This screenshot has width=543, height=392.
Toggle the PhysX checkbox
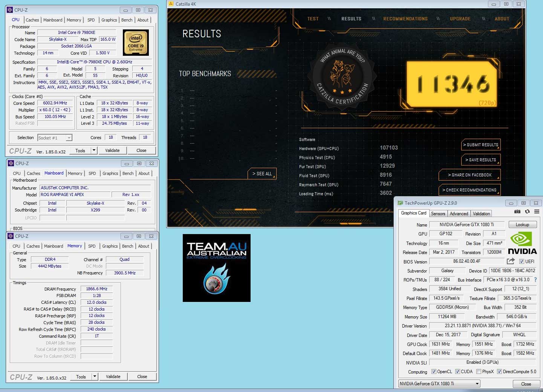coord(479,372)
